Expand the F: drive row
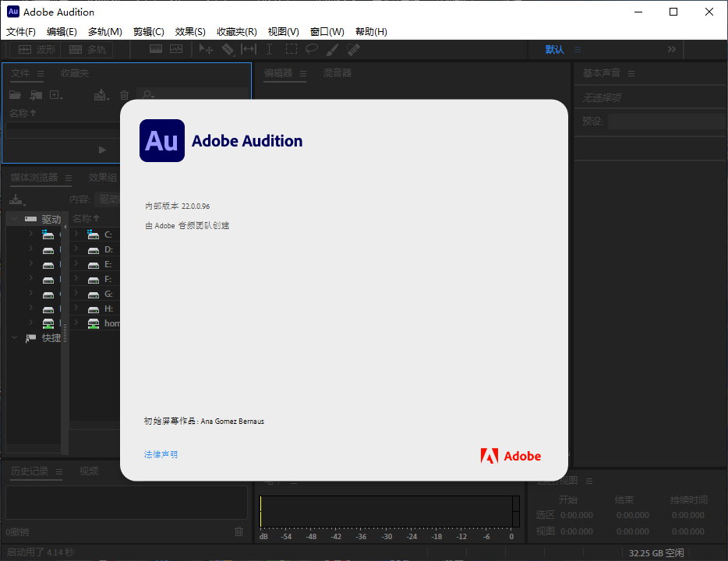This screenshot has height=561, width=728. [x=76, y=278]
